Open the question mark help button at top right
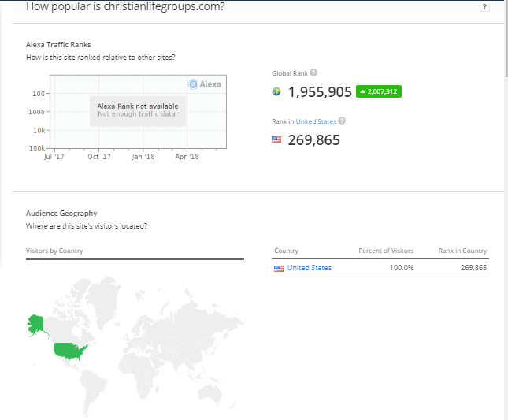Screen dimensions: 508x420 click(x=484, y=7)
